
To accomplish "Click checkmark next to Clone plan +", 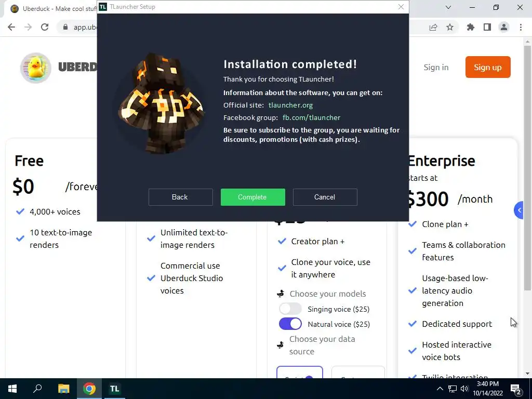I will pos(413,224).
